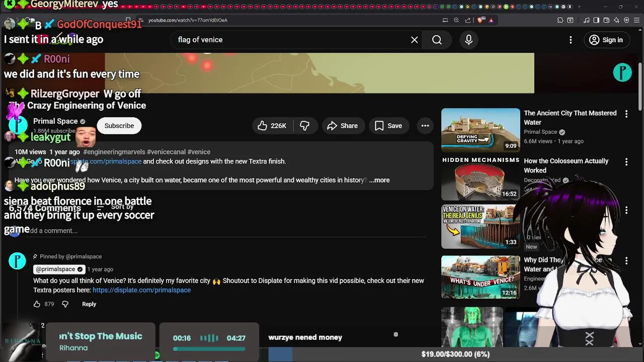Viewport: 644px width, 362px height.
Task: Open Brave VPN shield icon
Action: click(x=626, y=20)
